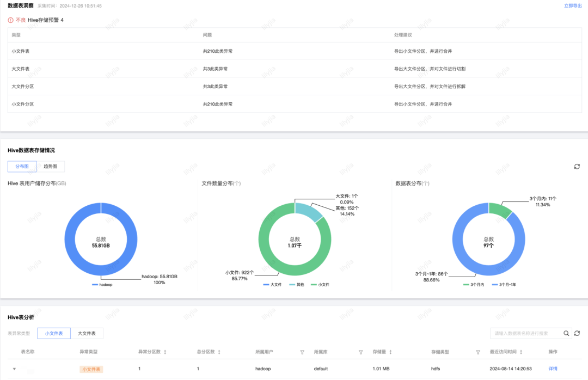Click the 2024-08-14 14:20:53 access time
This screenshot has height=380, width=588.
point(511,369)
